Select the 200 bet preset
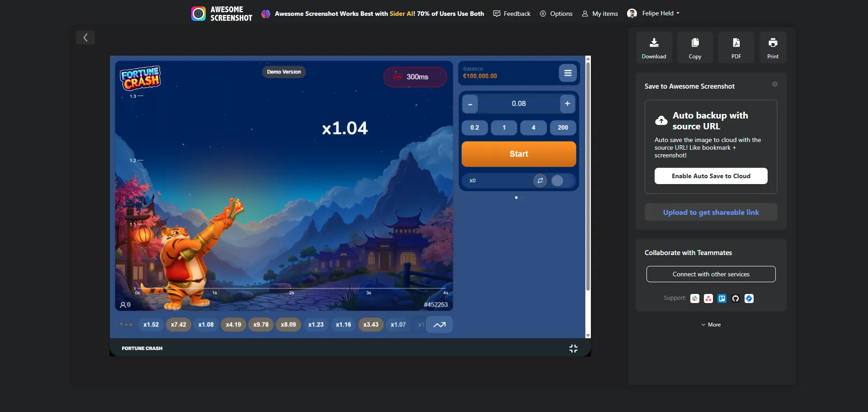The width and height of the screenshot is (868, 412). [563, 128]
